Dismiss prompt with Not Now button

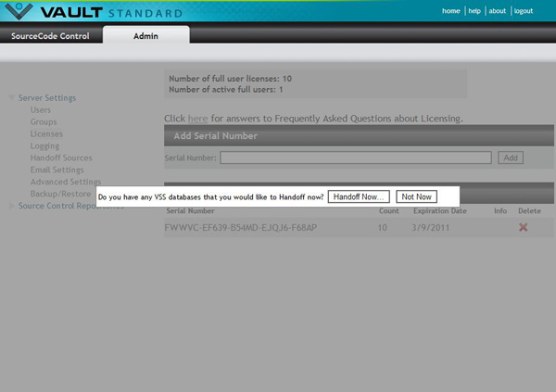pos(417,197)
